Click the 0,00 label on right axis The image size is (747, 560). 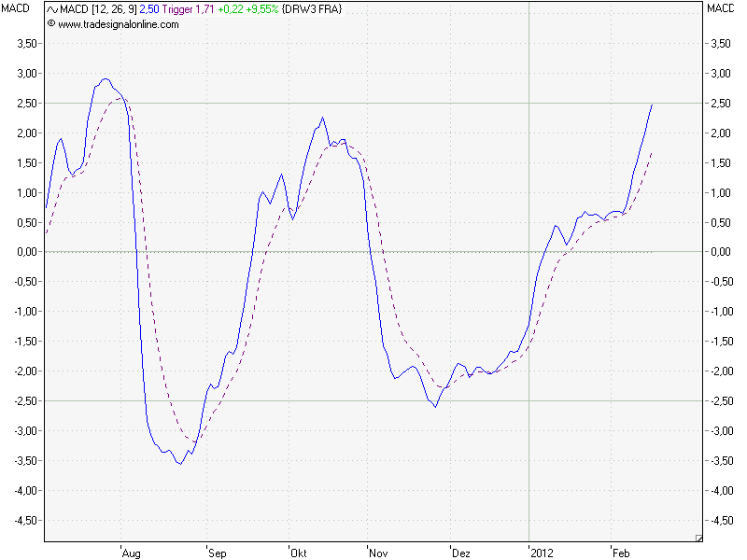[720, 252]
